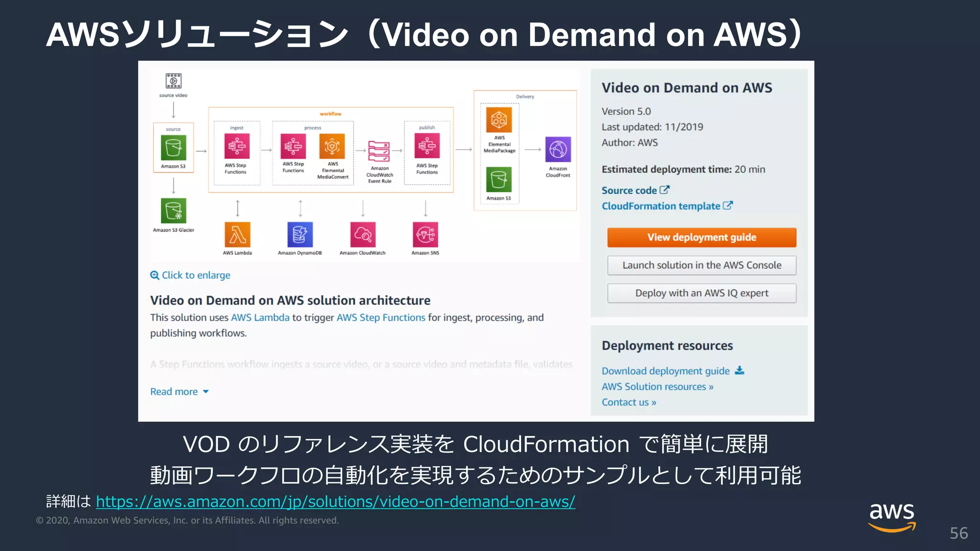
Task: Click the download icon beside Download deployment guide
Action: (x=740, y=370)
